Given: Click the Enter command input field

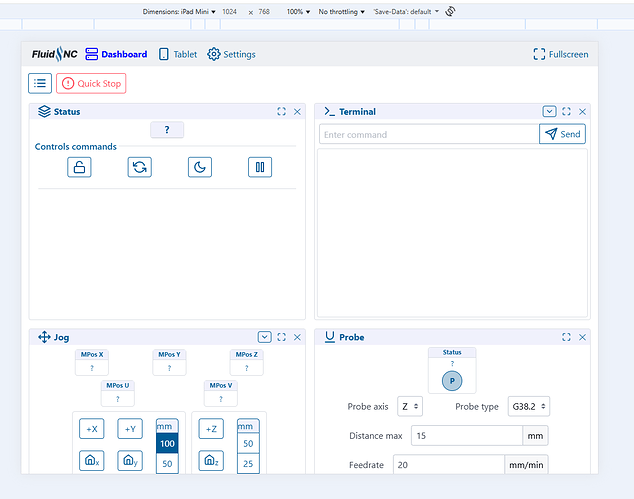Looking at the screenshot, I should tap(429, 134).
